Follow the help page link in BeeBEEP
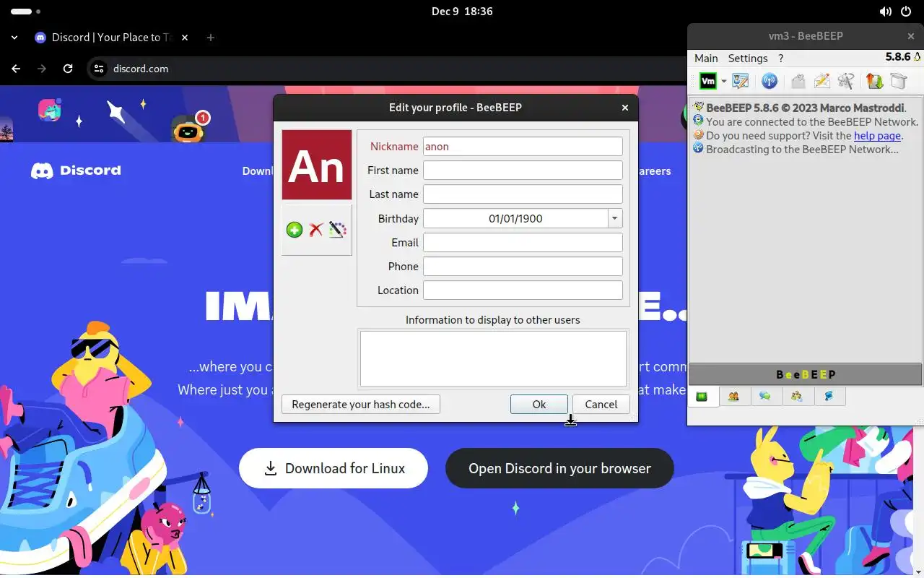The image size is (924, 578). click(877, 136)
